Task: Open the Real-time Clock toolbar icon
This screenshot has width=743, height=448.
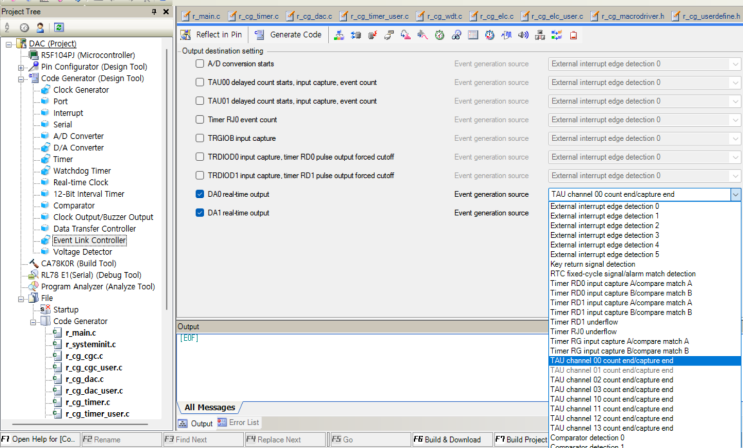Action: point(473,35)
